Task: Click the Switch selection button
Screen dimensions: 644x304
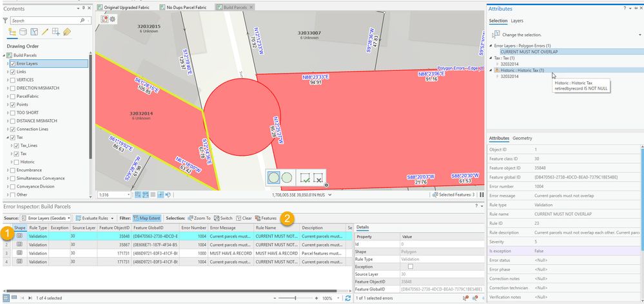Action: 224,218
